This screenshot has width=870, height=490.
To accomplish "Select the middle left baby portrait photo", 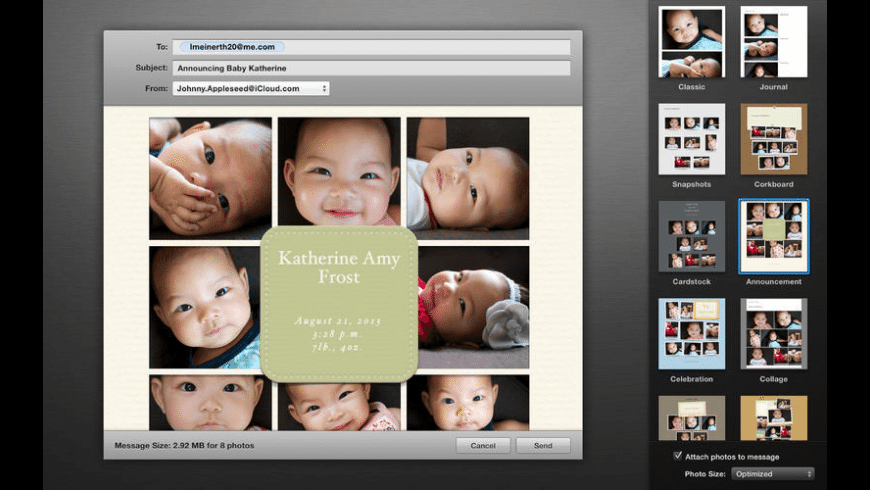I will [205, 307].
